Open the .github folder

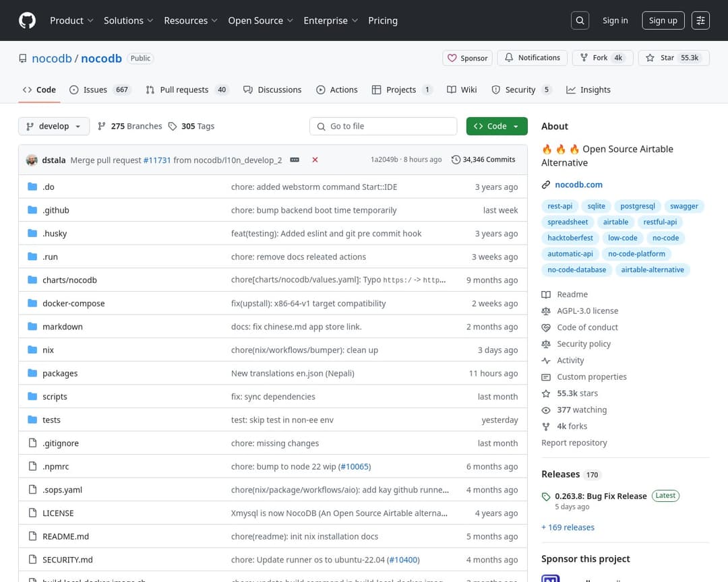click(56, 210)
